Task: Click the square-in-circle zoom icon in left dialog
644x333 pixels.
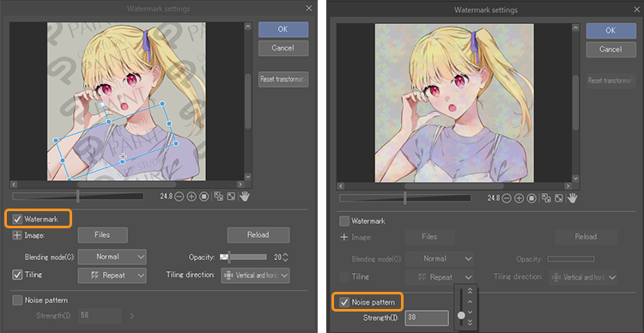Action: pyautogui.click(x=204, y=197)
